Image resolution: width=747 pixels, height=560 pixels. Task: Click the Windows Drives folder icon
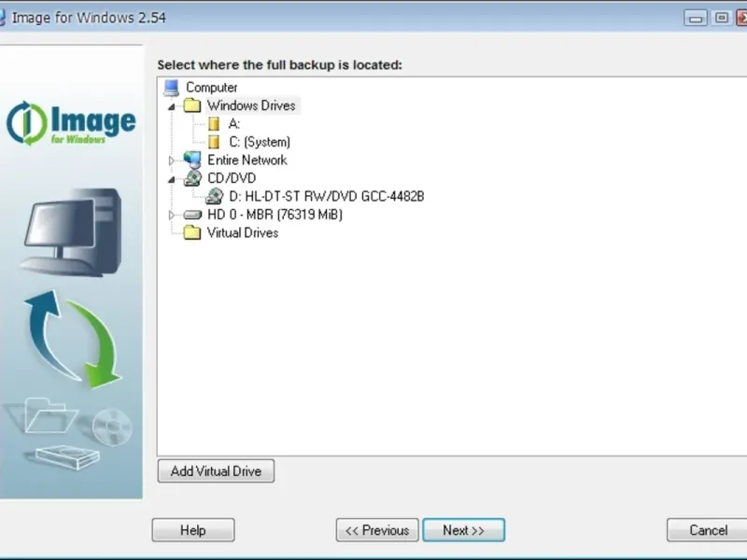pyautogui.click(x=192, y=105)
